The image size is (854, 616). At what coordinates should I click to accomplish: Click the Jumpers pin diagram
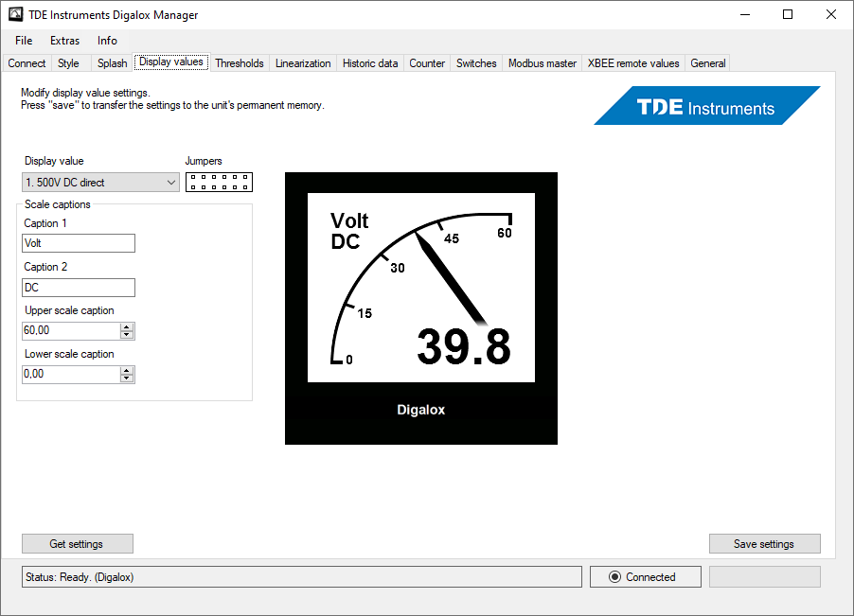[219, 182]
